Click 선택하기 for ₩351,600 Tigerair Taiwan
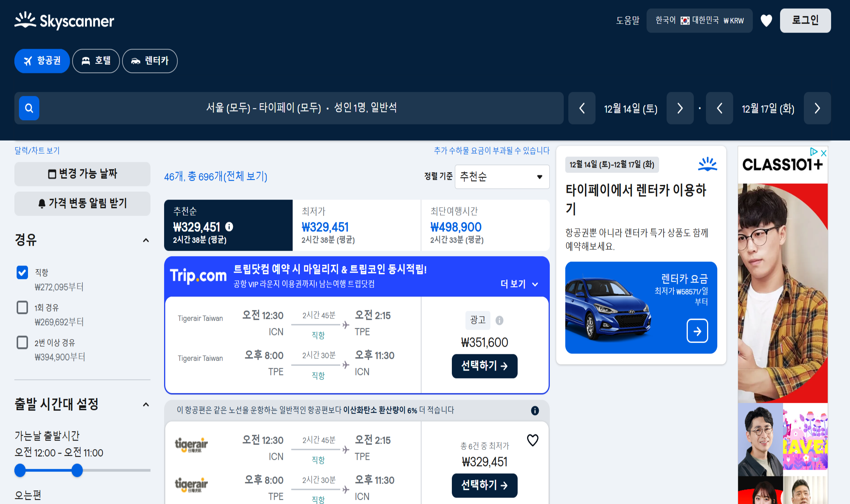 click(x=484, y=366)
